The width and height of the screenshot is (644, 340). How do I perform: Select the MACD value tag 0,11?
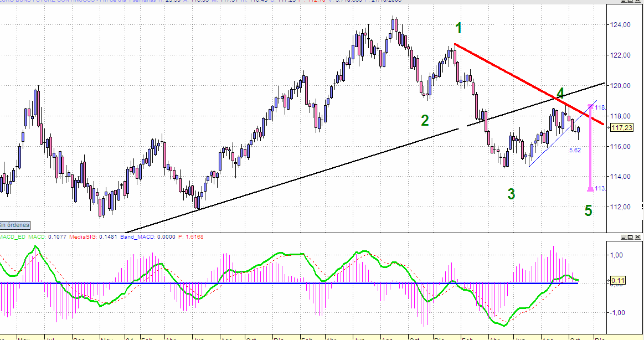click(x=618, y=281)
